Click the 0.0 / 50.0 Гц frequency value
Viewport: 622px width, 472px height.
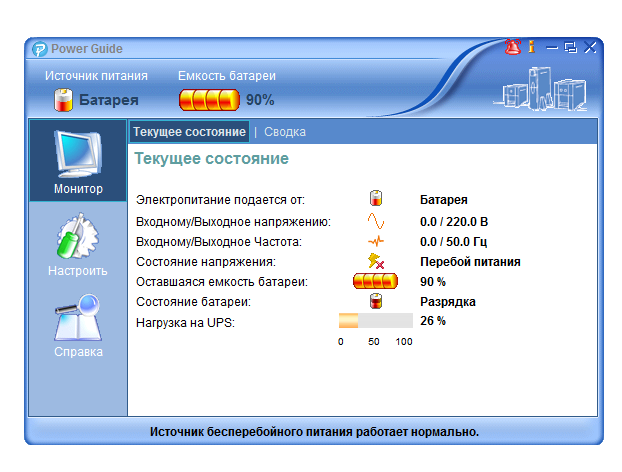(x=453, y=242)
